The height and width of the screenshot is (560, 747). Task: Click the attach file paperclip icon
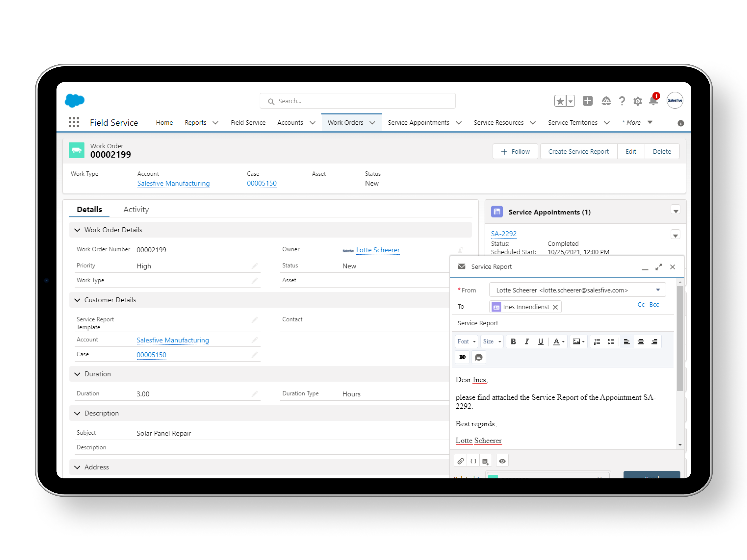point(460,461)
